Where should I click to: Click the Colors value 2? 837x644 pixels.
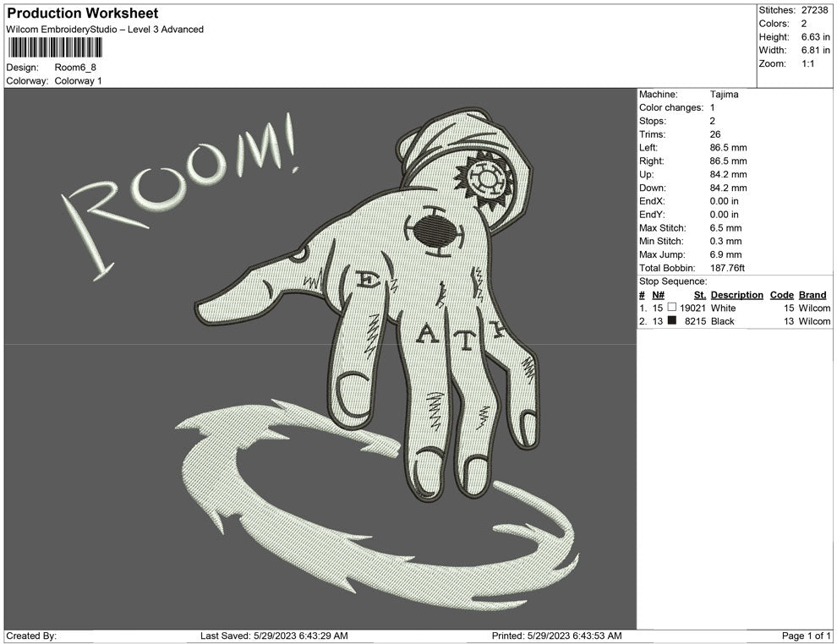point(804,24)
